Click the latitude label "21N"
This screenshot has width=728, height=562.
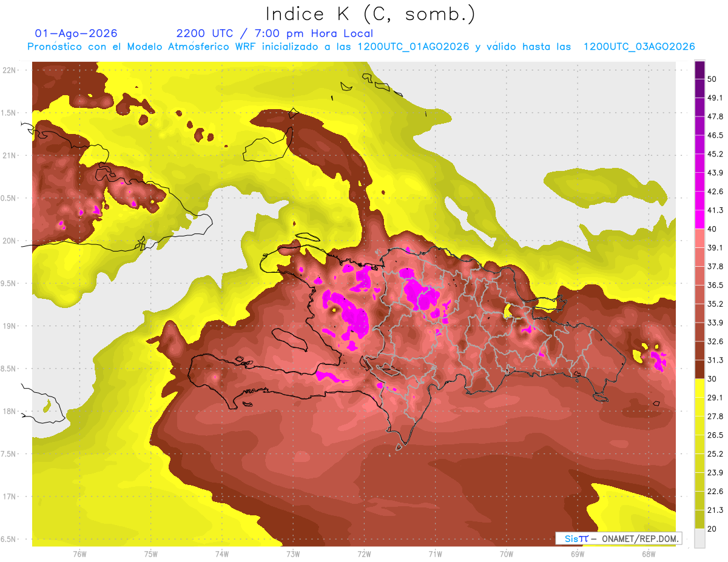click(10, 155)
